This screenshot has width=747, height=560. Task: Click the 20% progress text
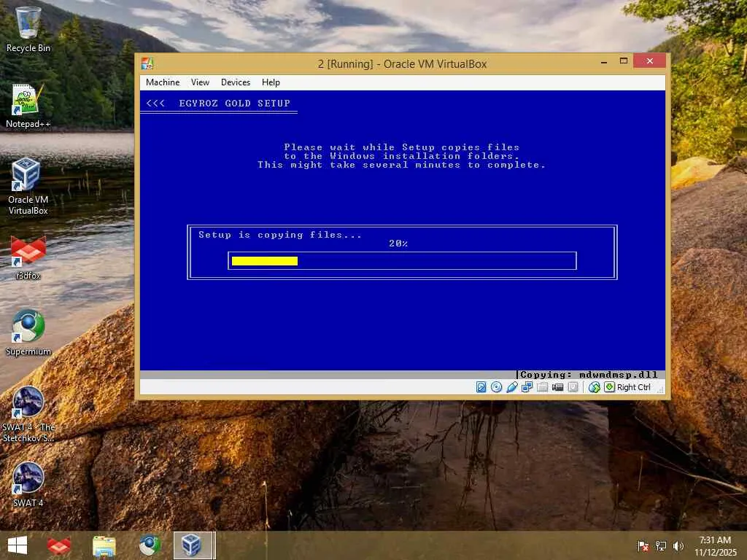coord(398,244)
